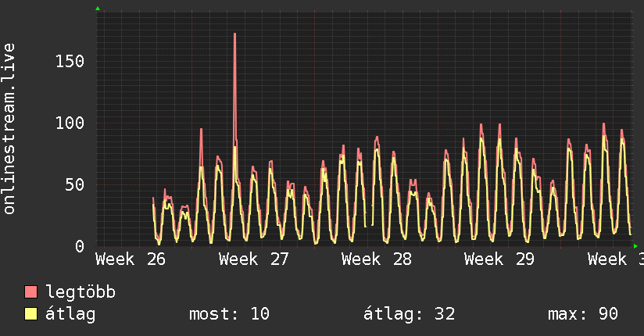Click the 150 y-axis value
The width and height of the screenshot is (644, 336).
tap(70, 62)
